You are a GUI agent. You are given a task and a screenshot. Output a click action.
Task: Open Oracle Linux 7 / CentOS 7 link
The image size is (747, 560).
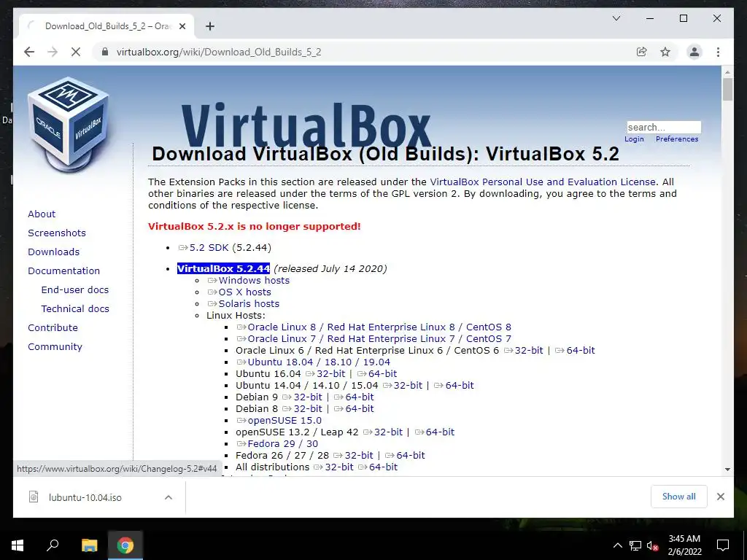[374, 338]
